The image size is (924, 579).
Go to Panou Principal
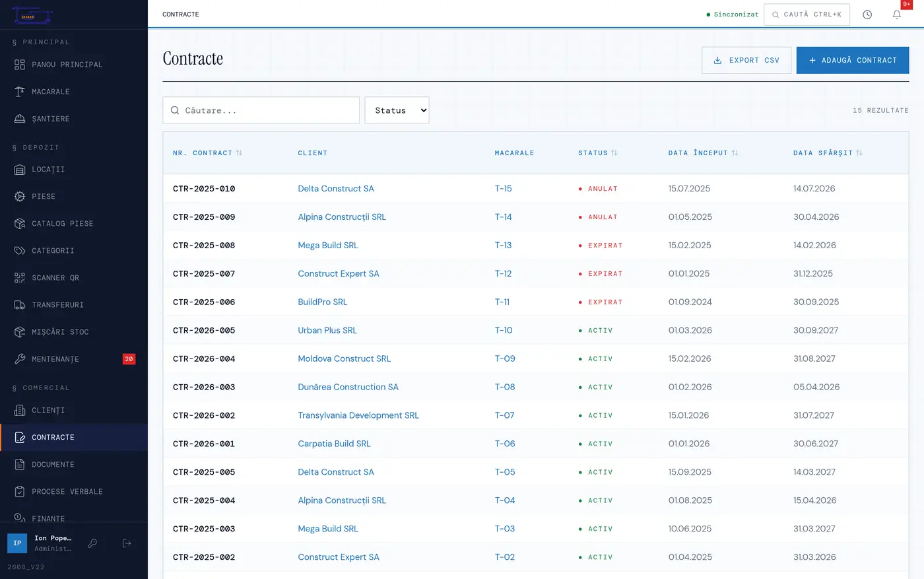(74, 65)
